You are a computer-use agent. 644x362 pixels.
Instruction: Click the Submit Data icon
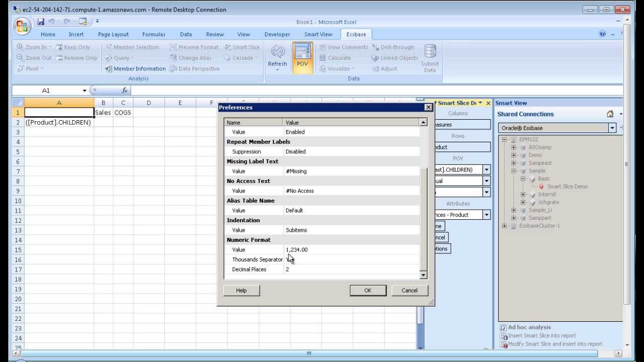430,52
